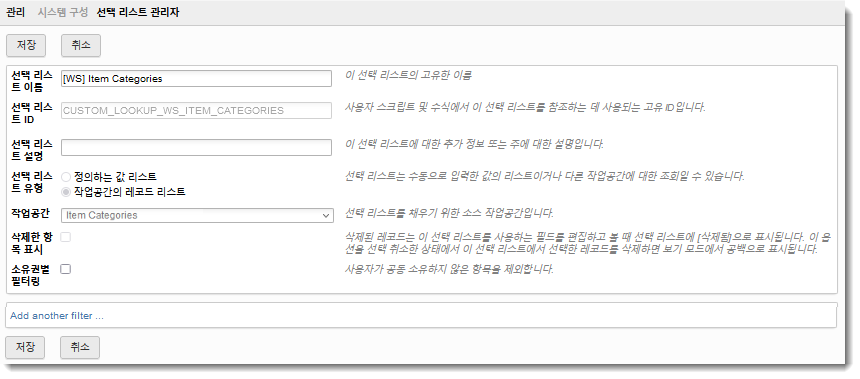
Task: Click the 이 선택 리스트의 고유한 이름 description
Action: pos(408,75)
